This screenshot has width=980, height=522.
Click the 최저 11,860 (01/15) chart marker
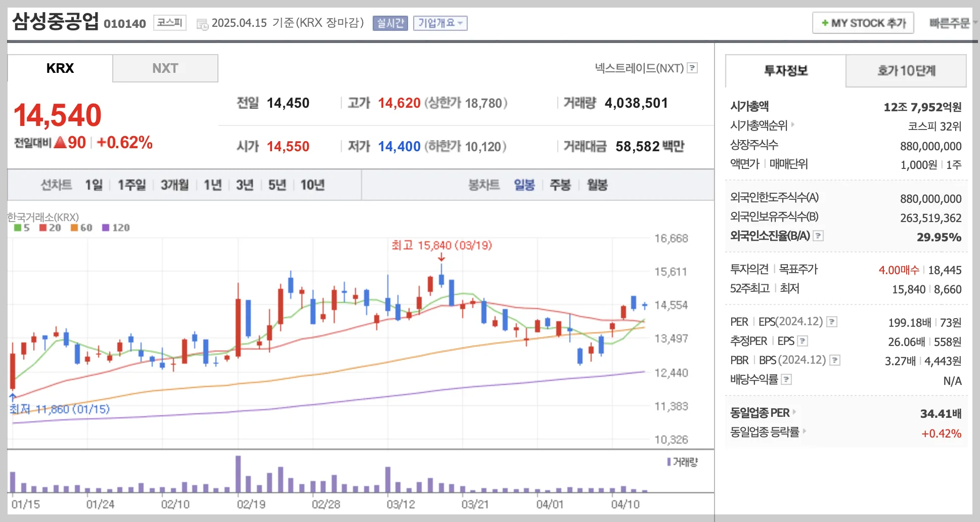click(x=60, y=409)
